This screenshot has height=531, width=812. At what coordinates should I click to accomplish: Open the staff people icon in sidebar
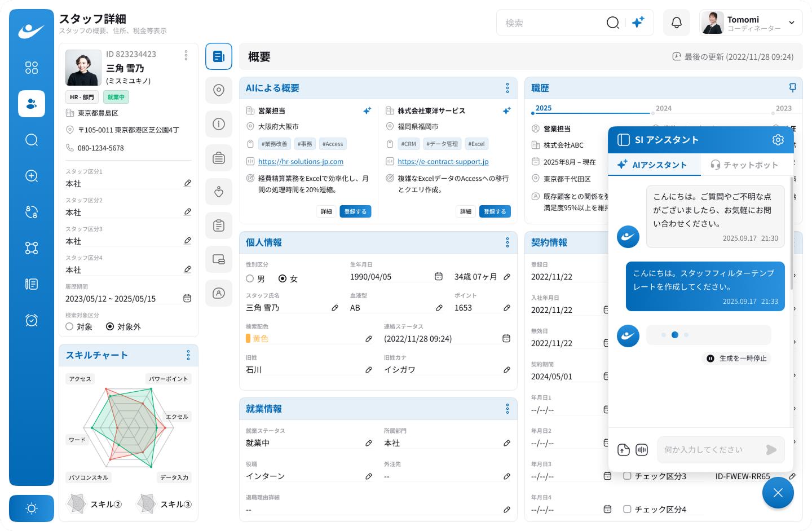pyautogui.click(x=32, y=104)
